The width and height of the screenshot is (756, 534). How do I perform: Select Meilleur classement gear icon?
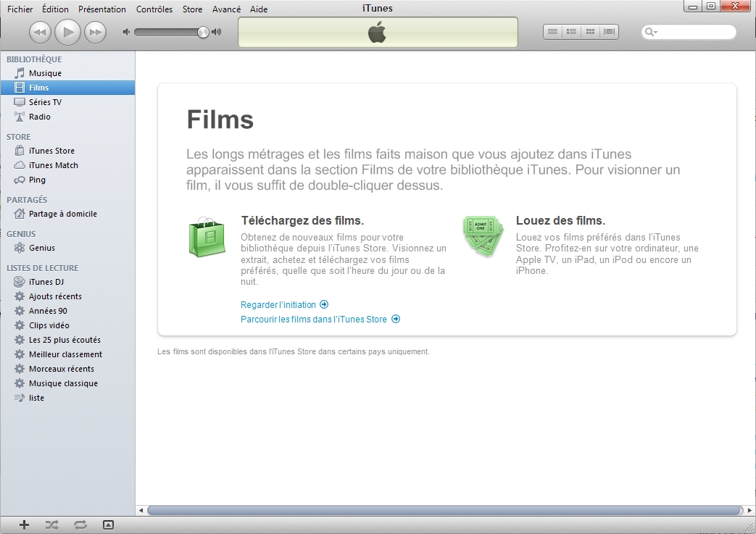coord(20,354)
